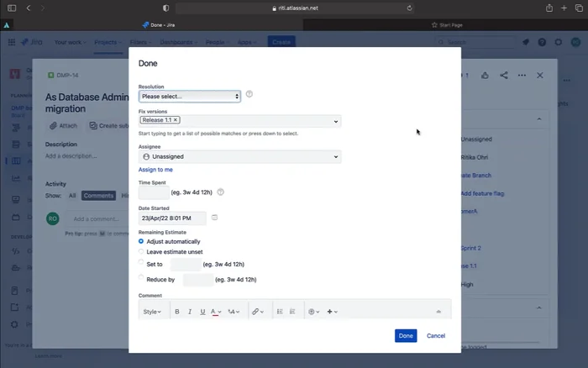Insert a bullet list in the comment
Viewport: 588px width, 368px height.
(x=280, y=312)
